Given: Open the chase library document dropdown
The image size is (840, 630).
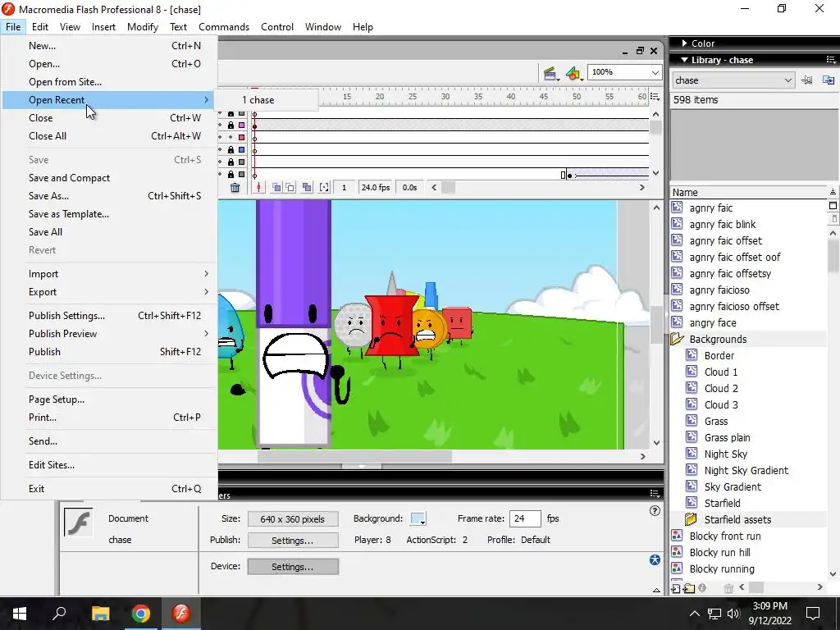Looking at the screenshot, I should tap(787, 80).
